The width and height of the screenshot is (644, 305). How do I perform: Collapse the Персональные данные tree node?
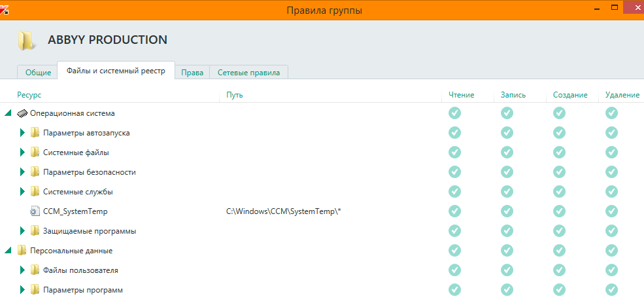pyautogui.click(x=8, y=250)
